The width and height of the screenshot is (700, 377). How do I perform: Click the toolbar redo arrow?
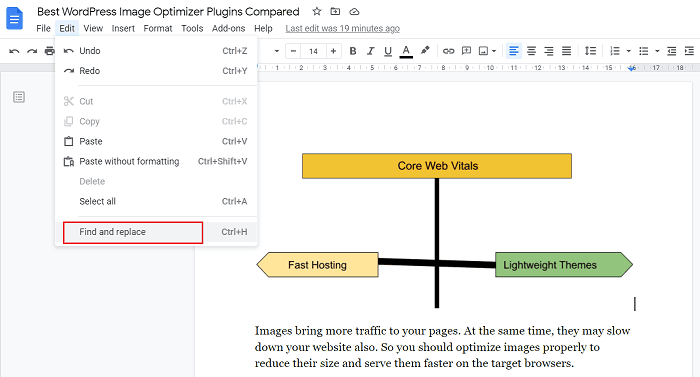[x=32, y=51]
